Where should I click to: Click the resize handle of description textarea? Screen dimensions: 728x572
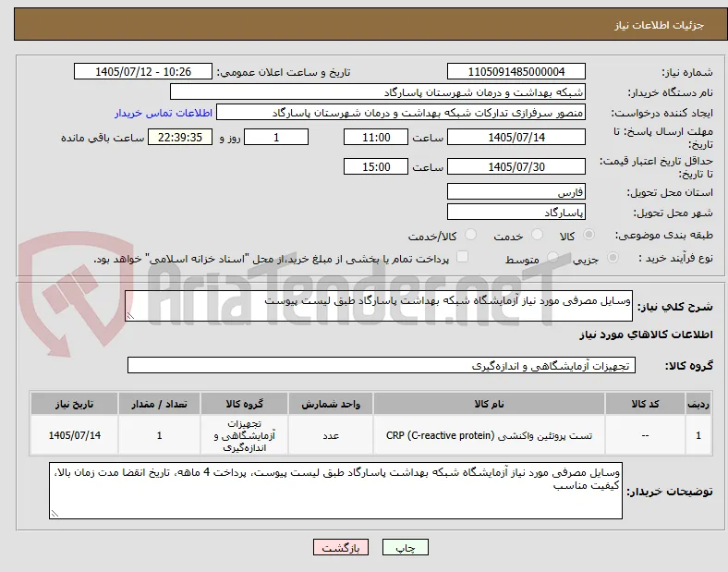point(130,316)
